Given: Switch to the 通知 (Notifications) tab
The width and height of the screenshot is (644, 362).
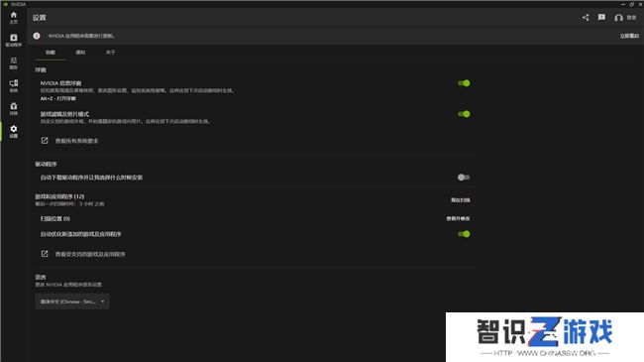Looking at the screenshot, I should point(80,53).
